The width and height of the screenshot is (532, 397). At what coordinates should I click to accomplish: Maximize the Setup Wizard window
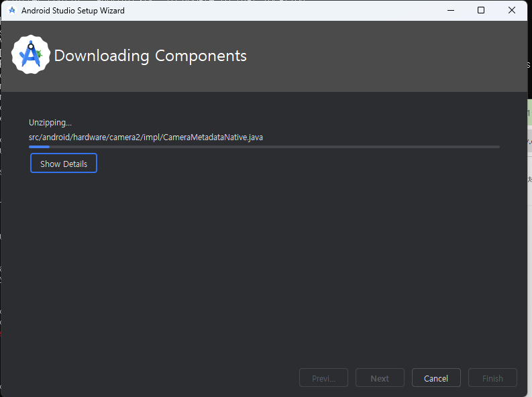(x=481, y=11)
